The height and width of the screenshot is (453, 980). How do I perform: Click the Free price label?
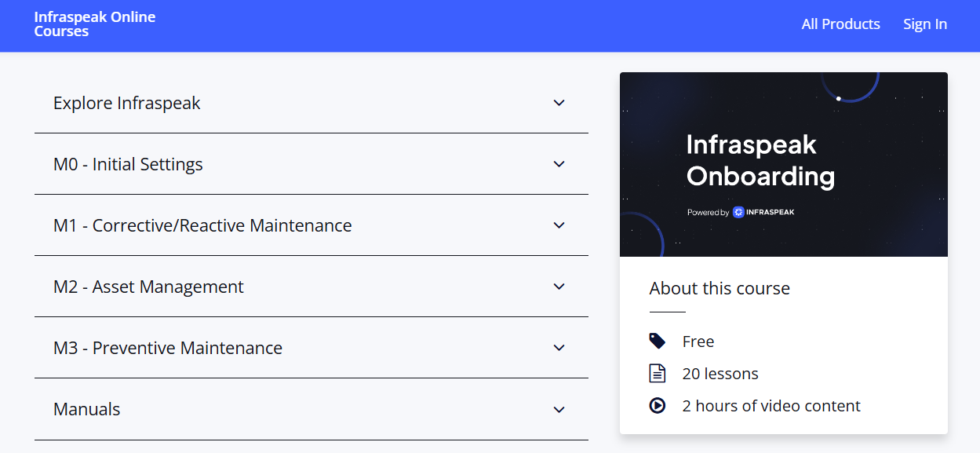coord(698,342)
